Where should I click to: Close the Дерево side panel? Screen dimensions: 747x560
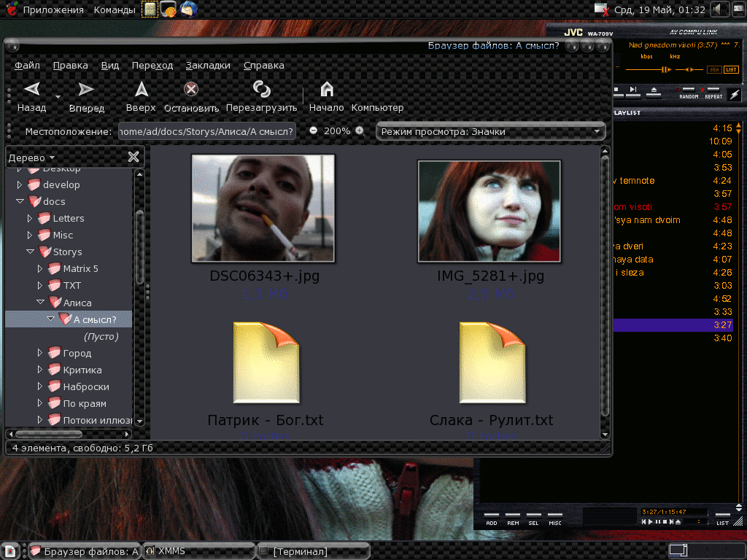(133, 157)
